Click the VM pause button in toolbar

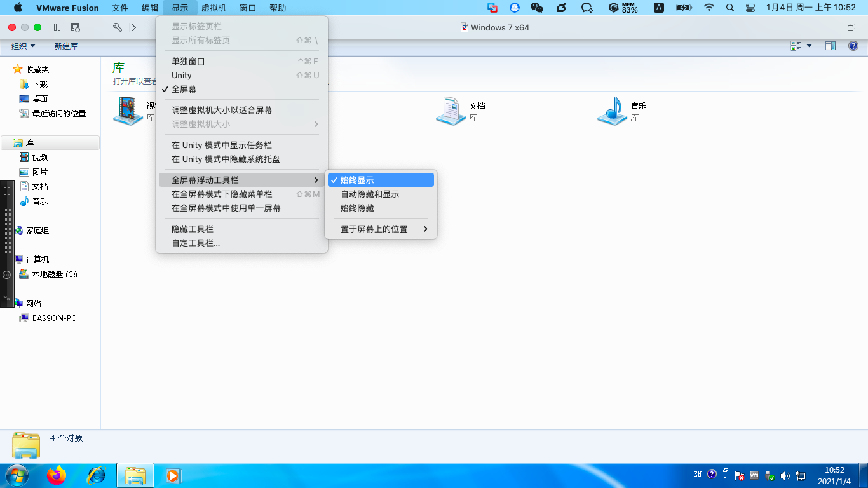click(57, 27)
